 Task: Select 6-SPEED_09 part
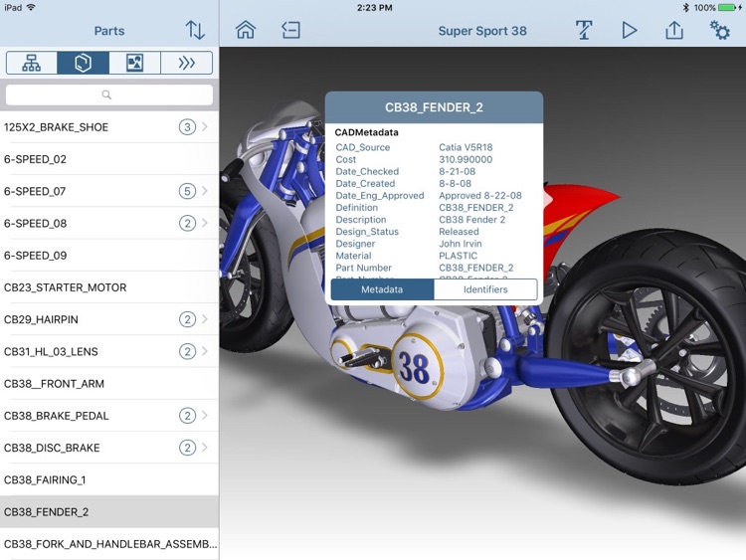tap(109, 256)
